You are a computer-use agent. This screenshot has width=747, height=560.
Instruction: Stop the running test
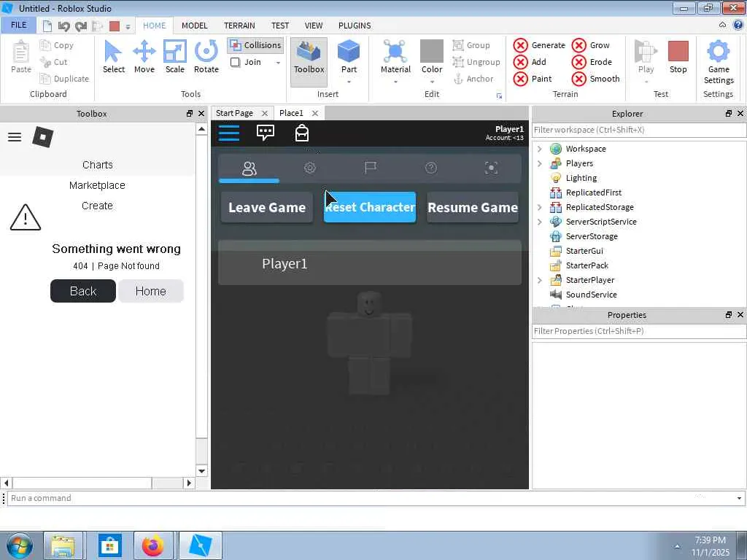(678, 57)
